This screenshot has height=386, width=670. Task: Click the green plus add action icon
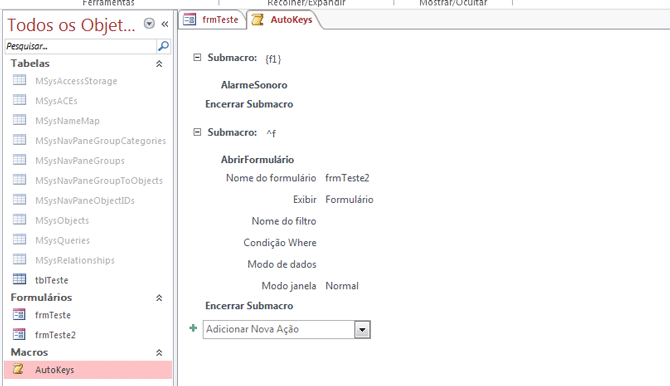(193, 328)
